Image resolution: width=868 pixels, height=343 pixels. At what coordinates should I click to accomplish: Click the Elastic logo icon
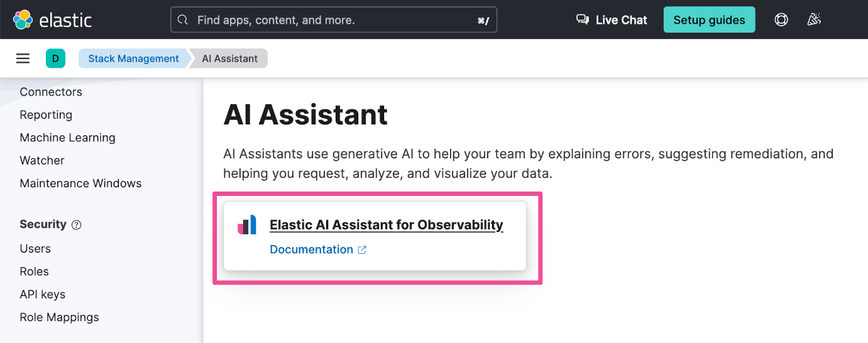(23, 19)
